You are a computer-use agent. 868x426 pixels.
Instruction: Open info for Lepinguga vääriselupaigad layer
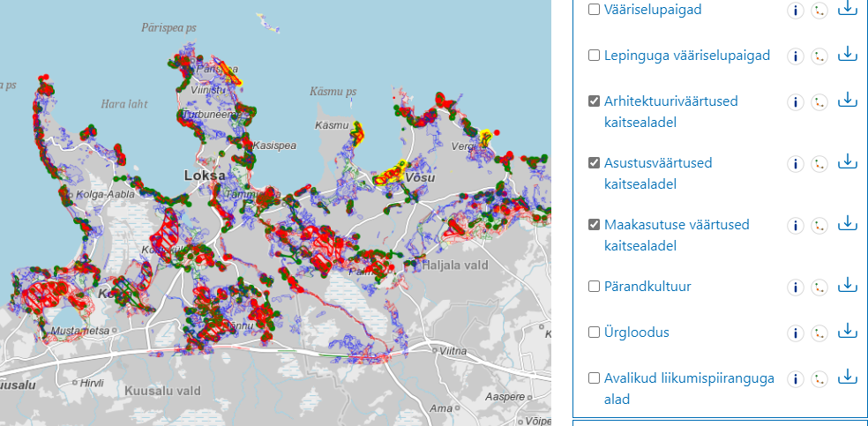click(x=796, y=56)
